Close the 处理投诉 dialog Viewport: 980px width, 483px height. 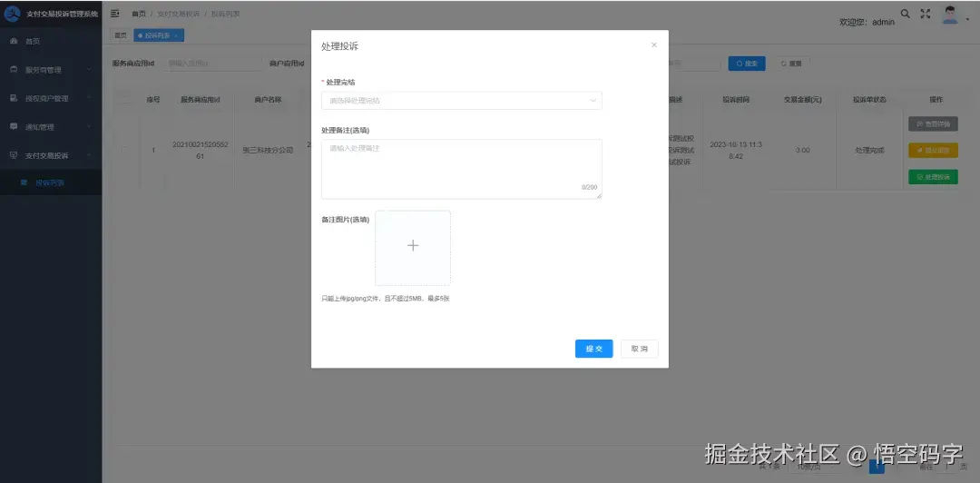653,45
